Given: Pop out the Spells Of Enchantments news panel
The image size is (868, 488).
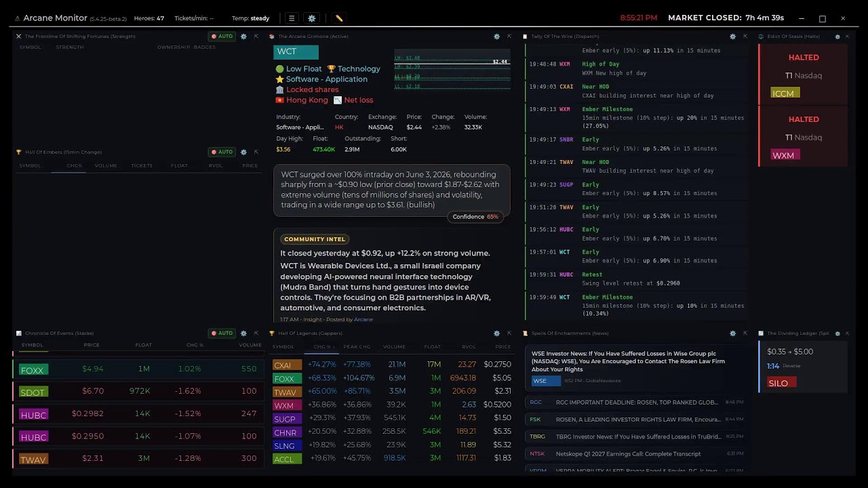Looking at the screenshot, I should click(745, 333).
